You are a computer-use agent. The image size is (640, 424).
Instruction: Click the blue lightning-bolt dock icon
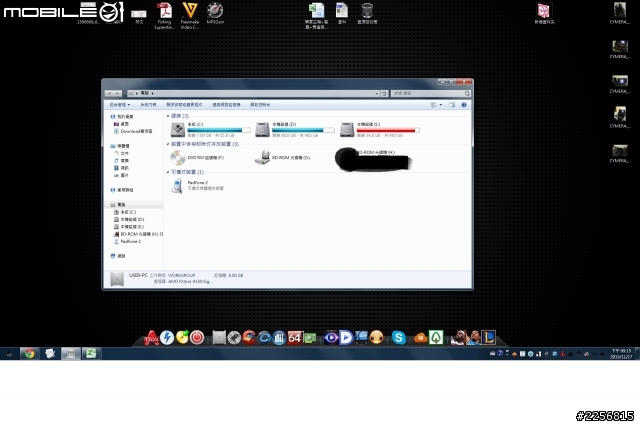167,337
